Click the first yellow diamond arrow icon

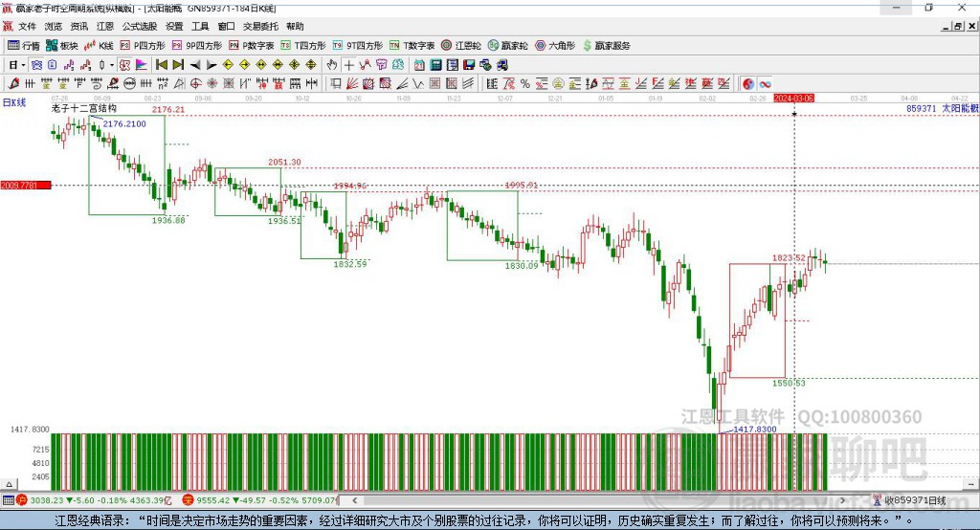pos(228,65)
